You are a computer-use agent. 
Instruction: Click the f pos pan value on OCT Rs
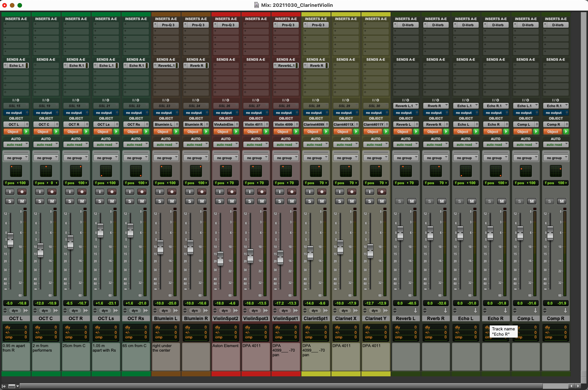(x=136, y=183)
